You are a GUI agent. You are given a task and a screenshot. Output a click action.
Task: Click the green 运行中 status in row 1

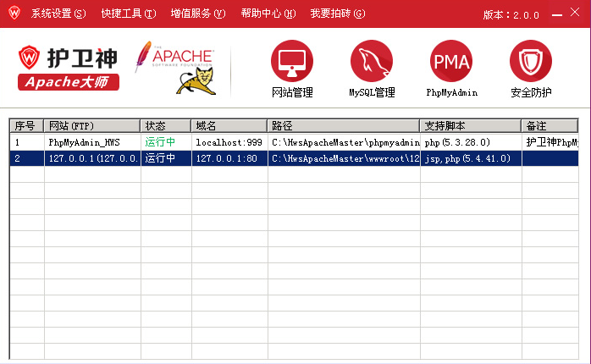point(160,142)
